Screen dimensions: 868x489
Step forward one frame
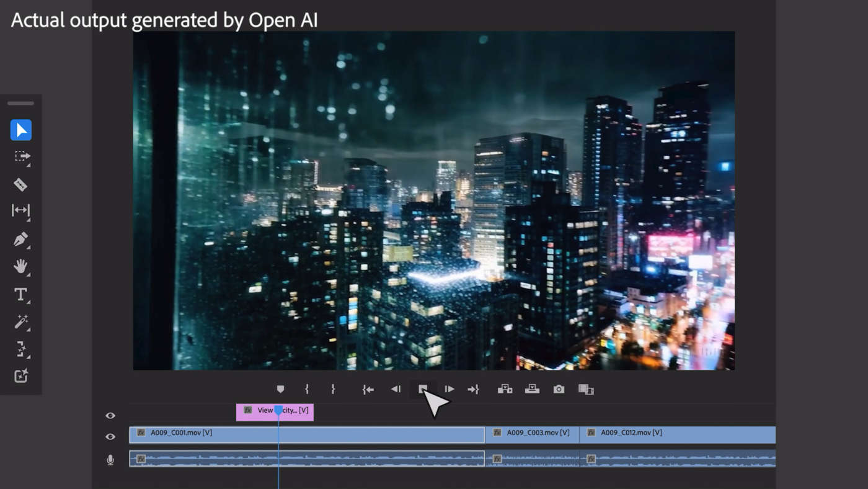449,389
